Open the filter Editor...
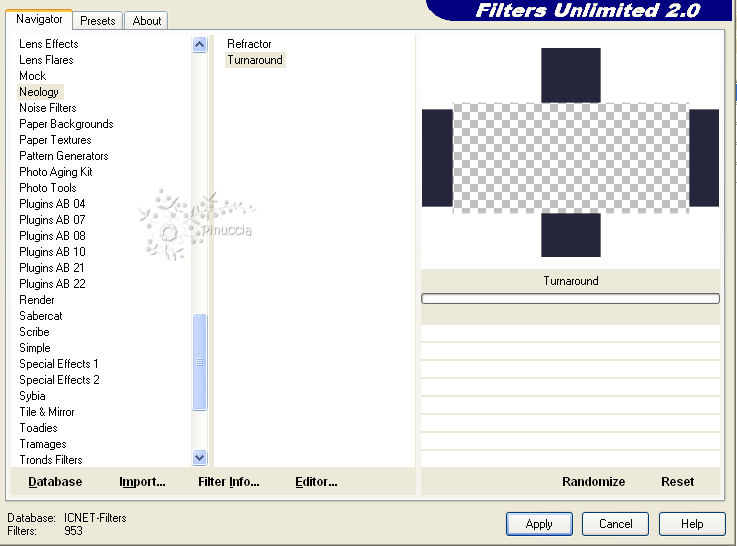 click(316, 482)
